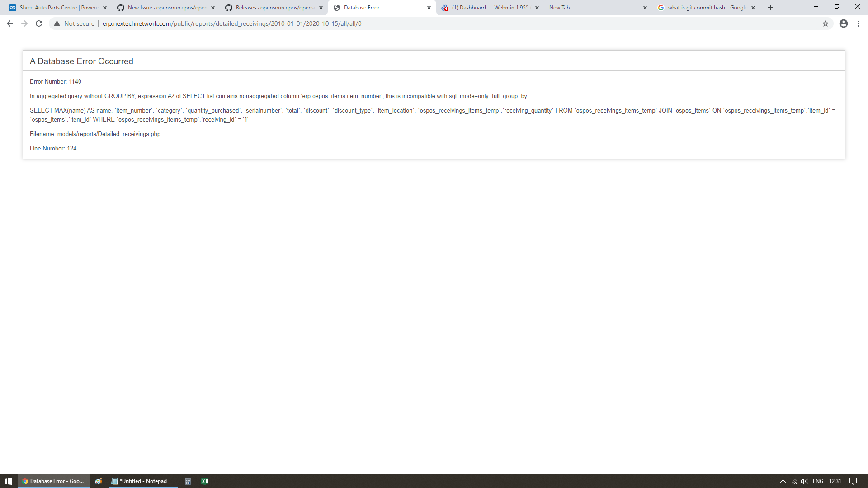Close the New Tab tab

645,8
